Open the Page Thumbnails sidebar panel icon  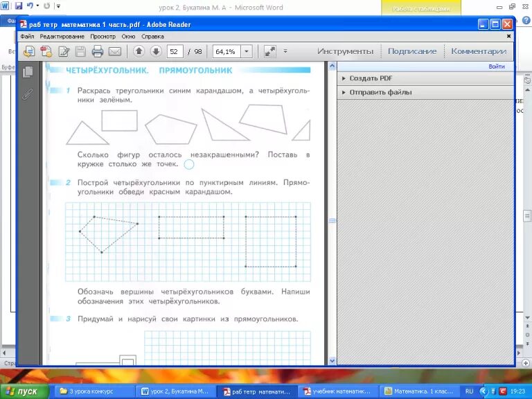(x=28, y=71)
